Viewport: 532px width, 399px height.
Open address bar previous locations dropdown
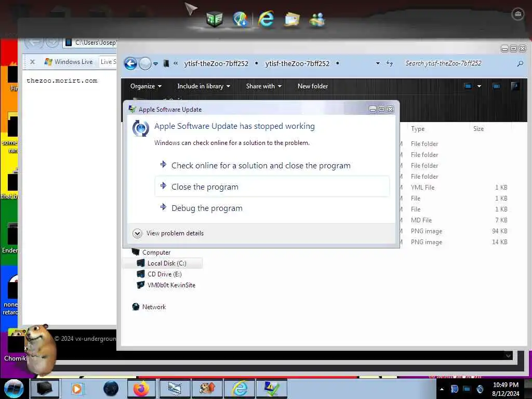coord(378,63)
